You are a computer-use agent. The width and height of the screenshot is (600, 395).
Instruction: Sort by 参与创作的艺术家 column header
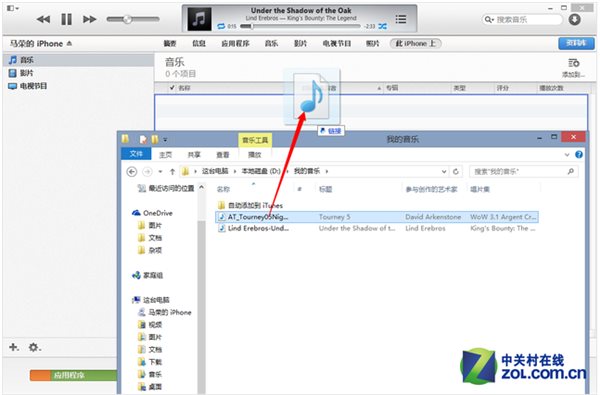click(431, 189)
